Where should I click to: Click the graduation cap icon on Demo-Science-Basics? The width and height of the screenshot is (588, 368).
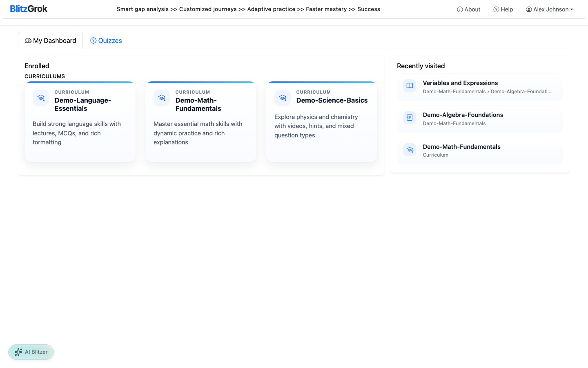(x=283, y=98)
